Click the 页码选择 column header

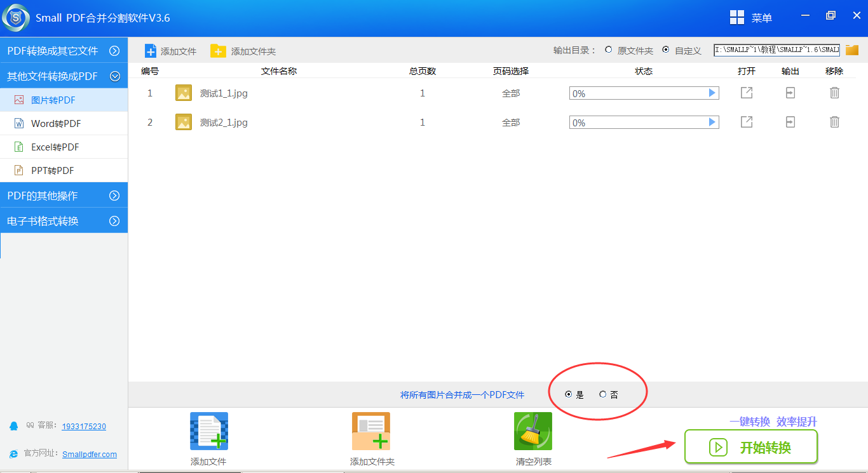coord(511,71)
